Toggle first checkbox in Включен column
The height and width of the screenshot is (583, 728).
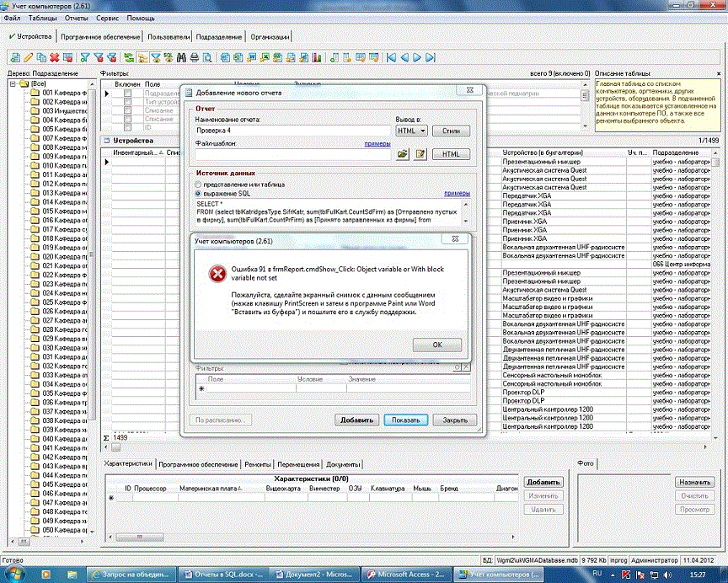(128, 94)
